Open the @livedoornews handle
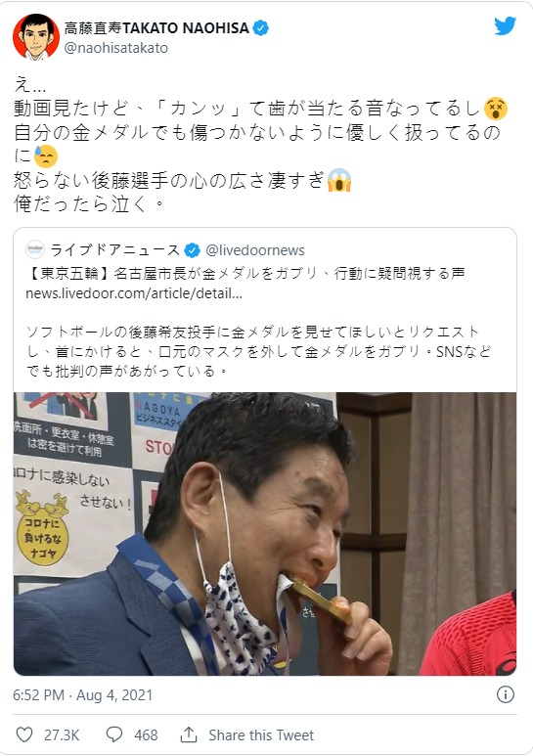Screen dimensions: 533x756 tap(255, 250)
